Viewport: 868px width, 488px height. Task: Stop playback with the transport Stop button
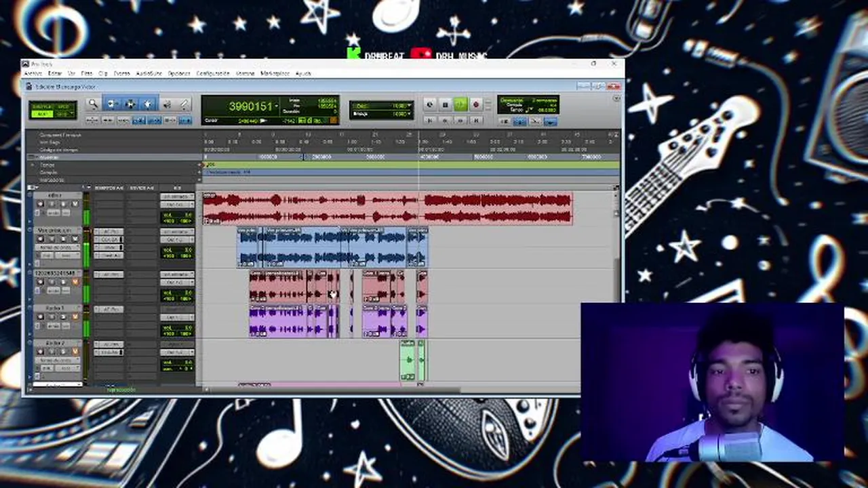[x=446, y=104]
